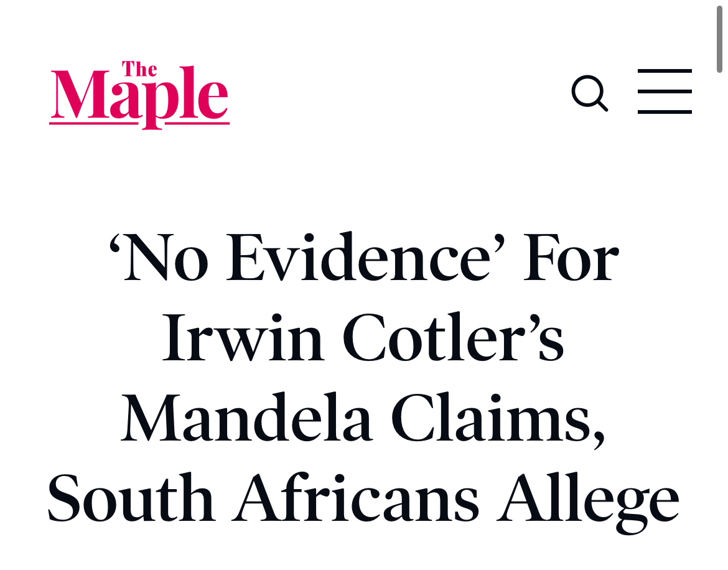728x570 pixels.
Task: Click 'Irwin Cotler's' in the headline
Action: tap(363, 339)
